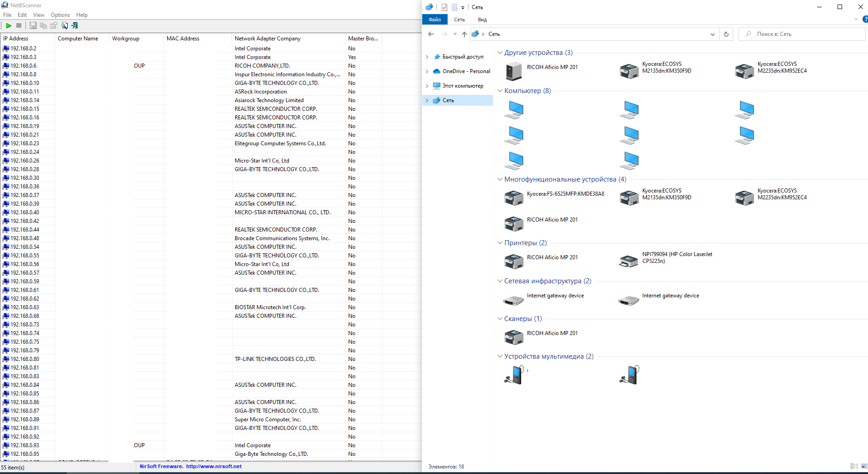Select RICOH Aficio MP 201 under Принтеры
Screen dimensions: 868x474
pos(541,262)
